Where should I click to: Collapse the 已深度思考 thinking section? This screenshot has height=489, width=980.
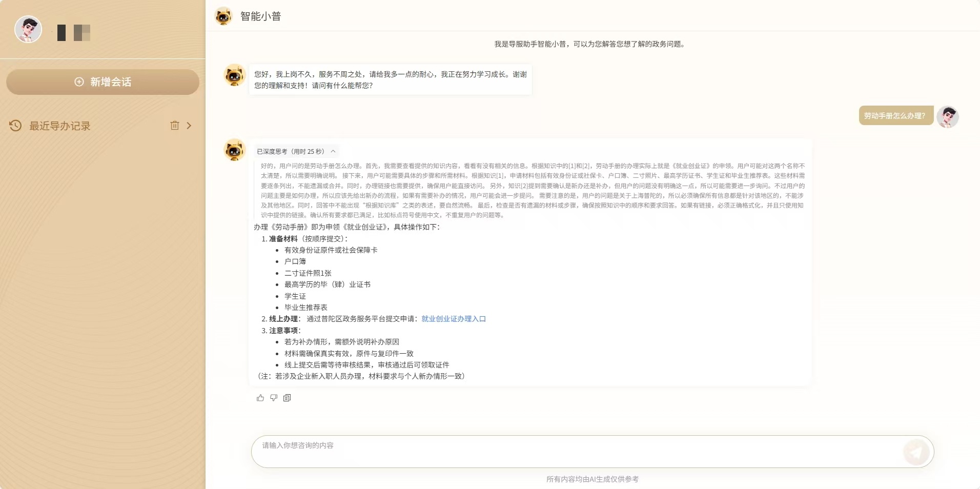coord(333,152)
